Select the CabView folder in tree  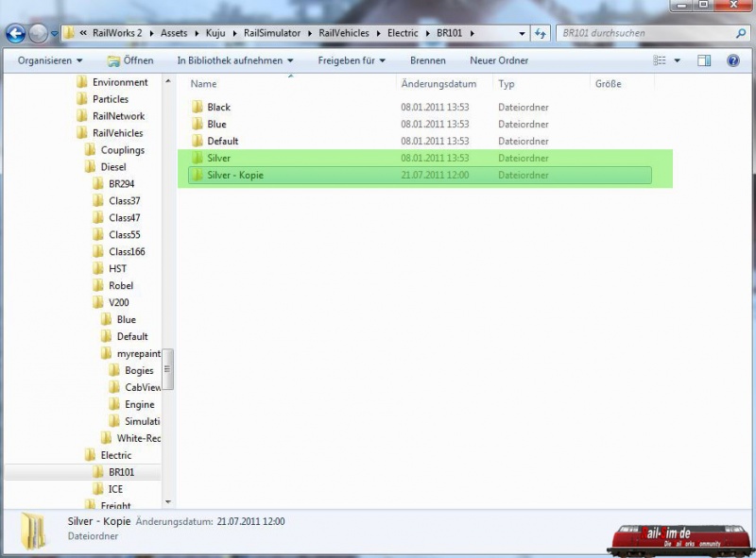coord(134,387)
